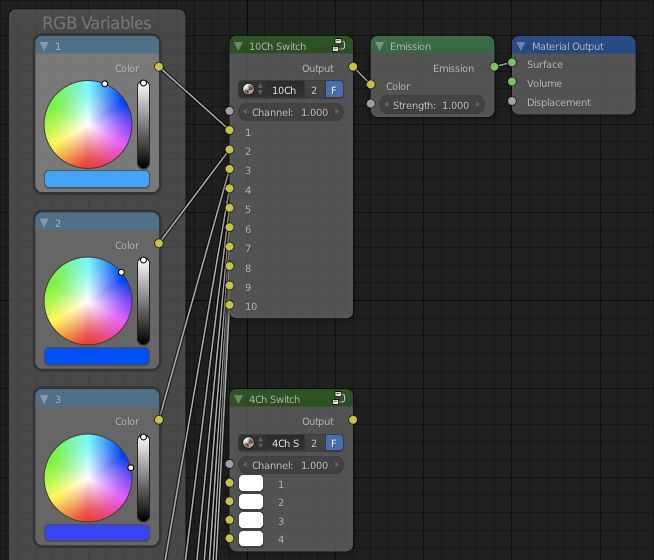Click user count 2 on 4Ch S group

pos(314,443)
